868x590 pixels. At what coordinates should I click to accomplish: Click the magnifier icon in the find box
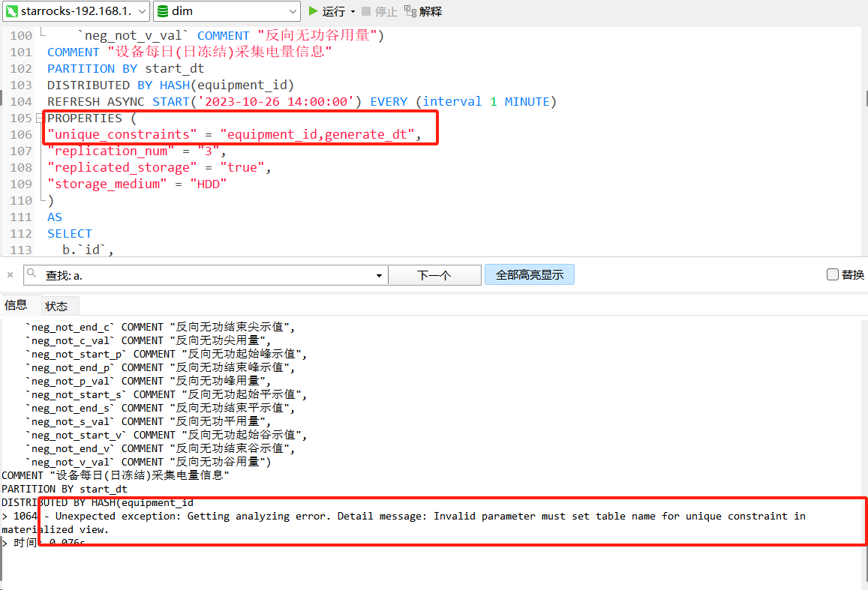coord(32,274)
